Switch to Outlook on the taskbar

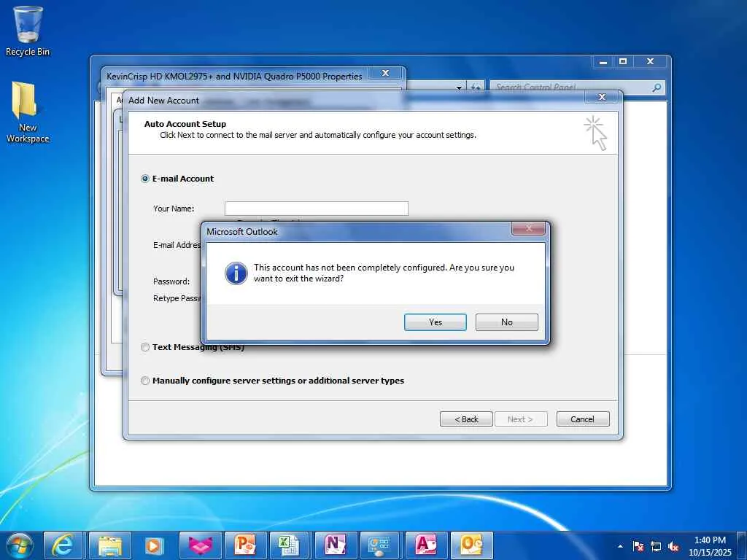tap(471, 545)
